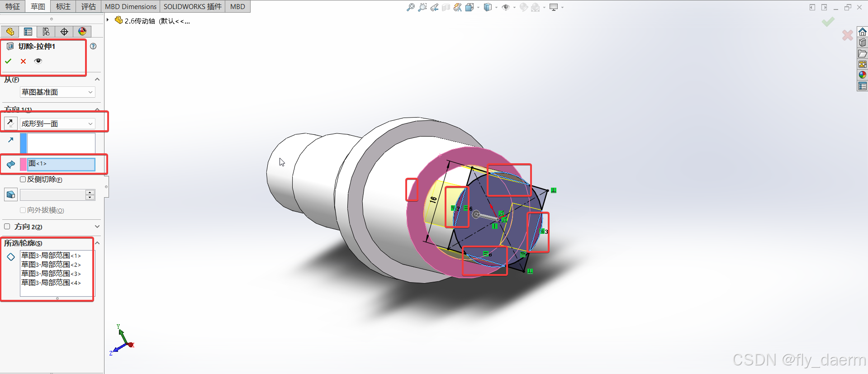Switch to SOLIDWORKS 插件 tab

coord(193,6)
